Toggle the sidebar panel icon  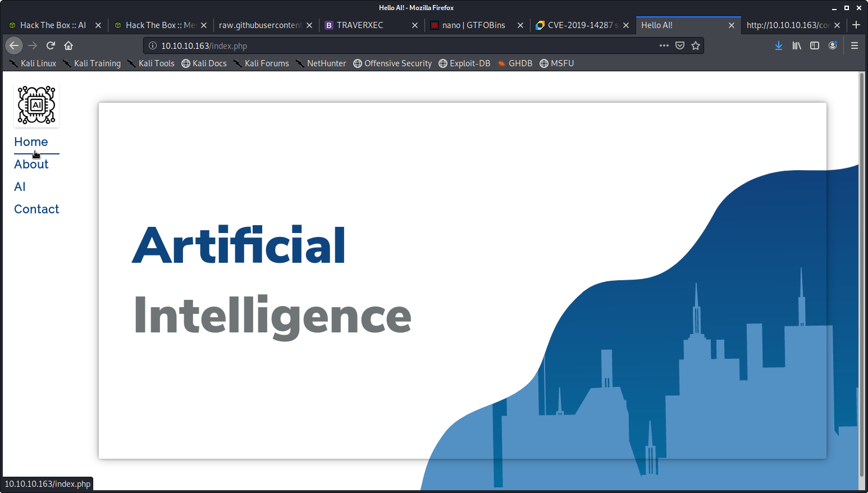pos(815,45)
